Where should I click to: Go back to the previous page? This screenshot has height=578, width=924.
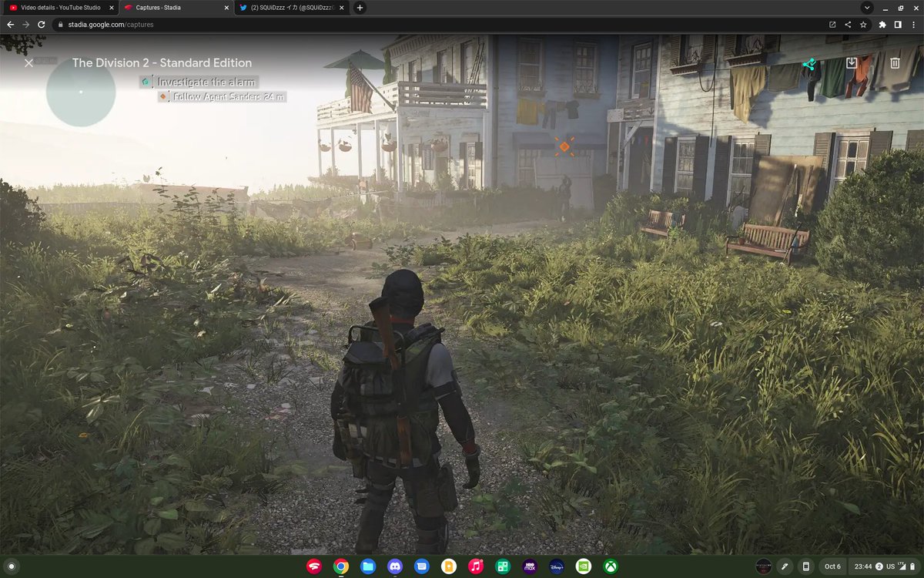[x=10, y=24]
